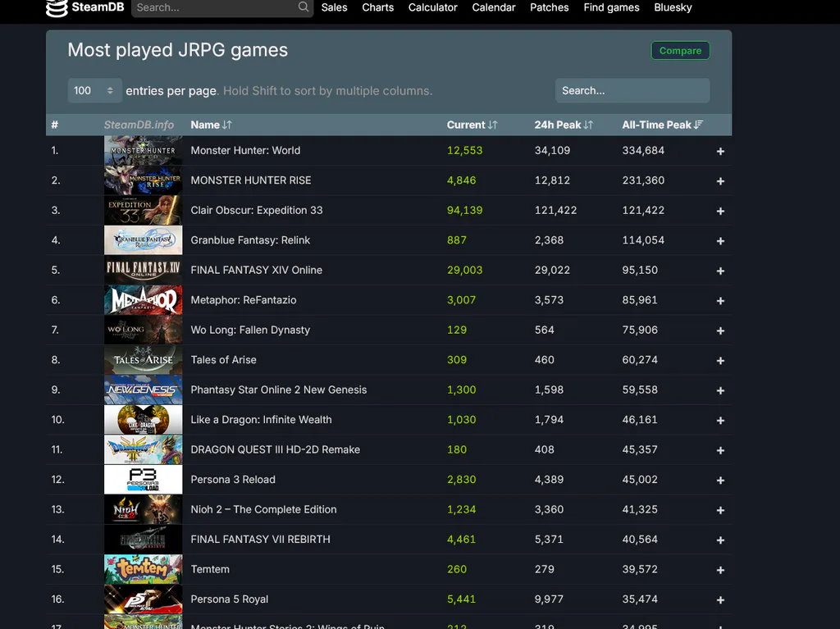Click the Compare button

tap(680, 50)
